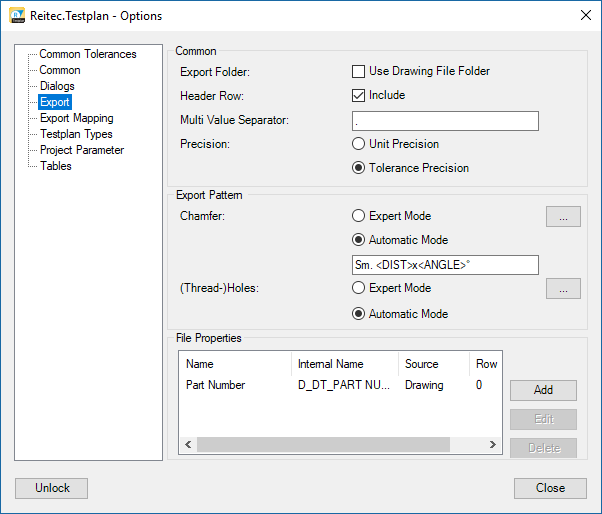Open browse button for Chamfer expert pattern

click(x=563, y=216)
